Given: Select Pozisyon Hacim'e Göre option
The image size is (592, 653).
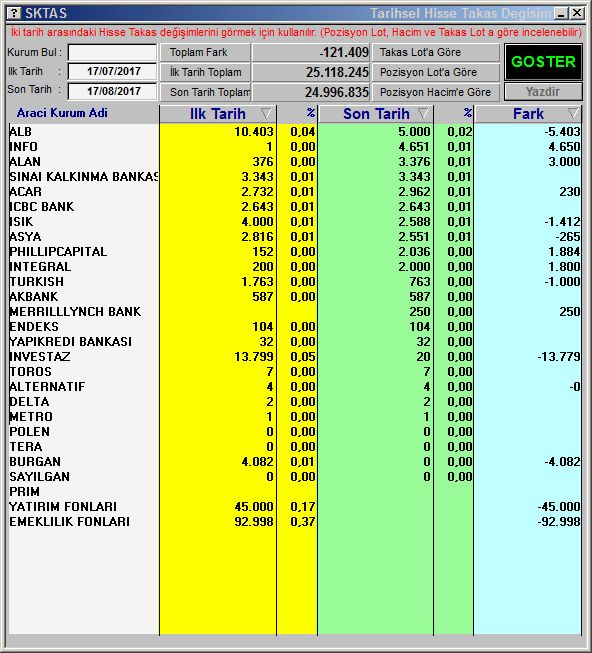Looking at the screenshot, I should click(435, 92).
